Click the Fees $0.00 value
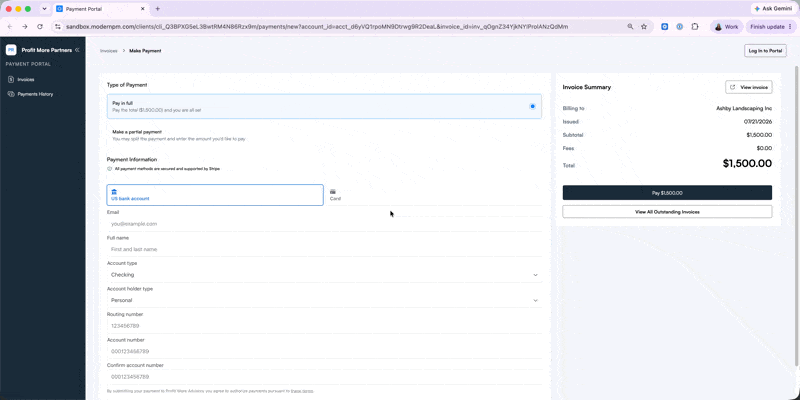The height and width of the screenshot is (400, 800). [764, 148]
